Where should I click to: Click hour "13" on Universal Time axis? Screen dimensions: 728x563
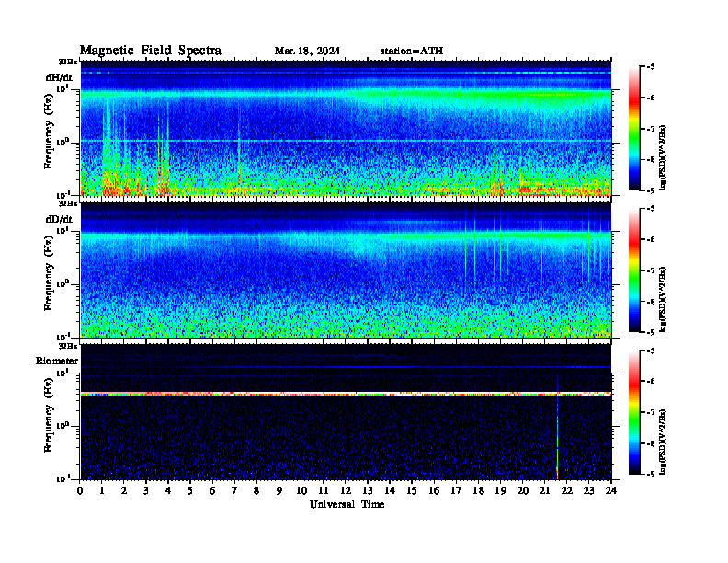click(x=368, y=490)
